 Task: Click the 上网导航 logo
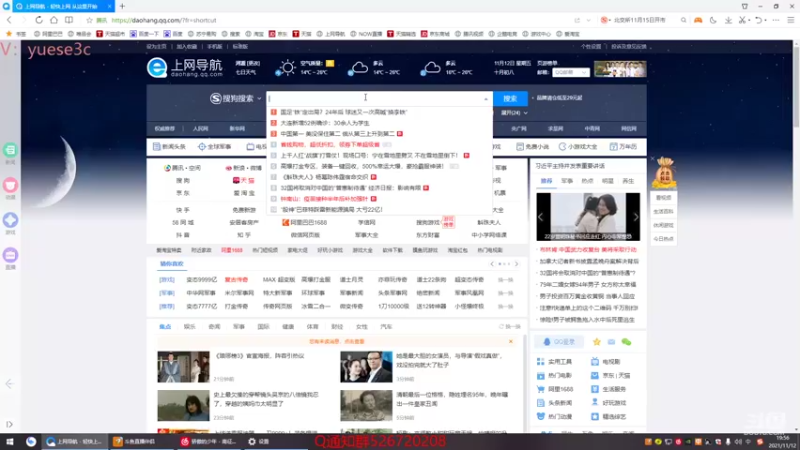click(x=185, y=68)
